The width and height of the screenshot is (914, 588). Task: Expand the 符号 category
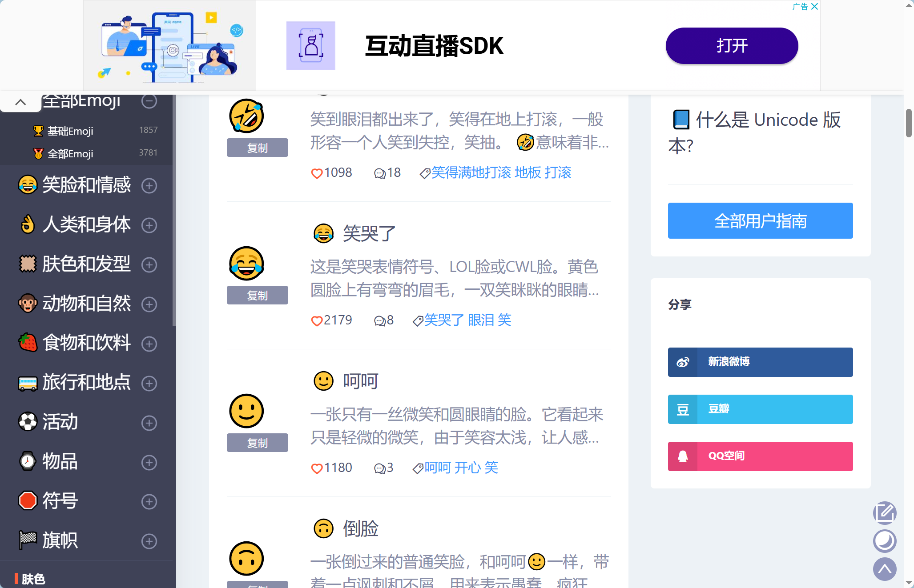(149, 501)
